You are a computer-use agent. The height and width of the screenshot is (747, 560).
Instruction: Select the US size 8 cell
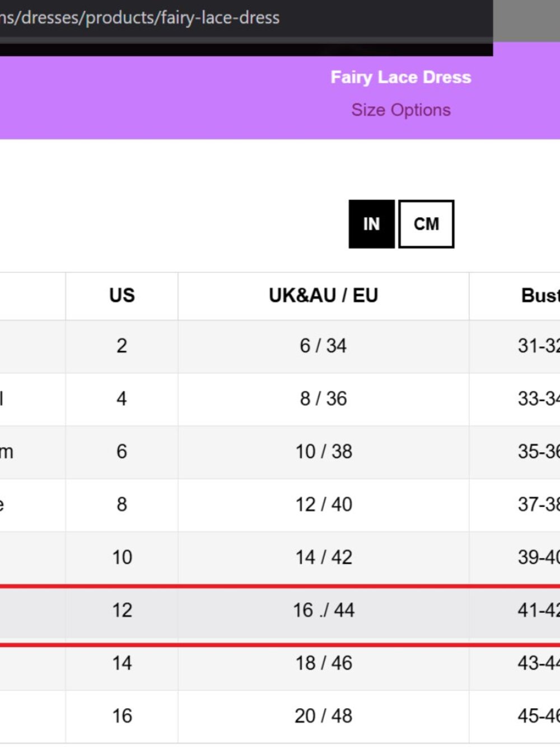(x=122, y=504)
